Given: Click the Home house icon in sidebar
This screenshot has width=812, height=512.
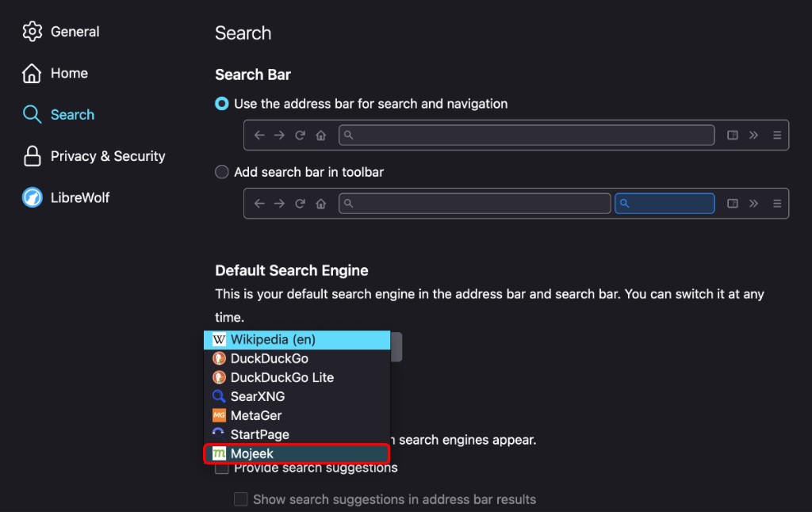Looking at the screenshot, I should click(x=32, y=73).
